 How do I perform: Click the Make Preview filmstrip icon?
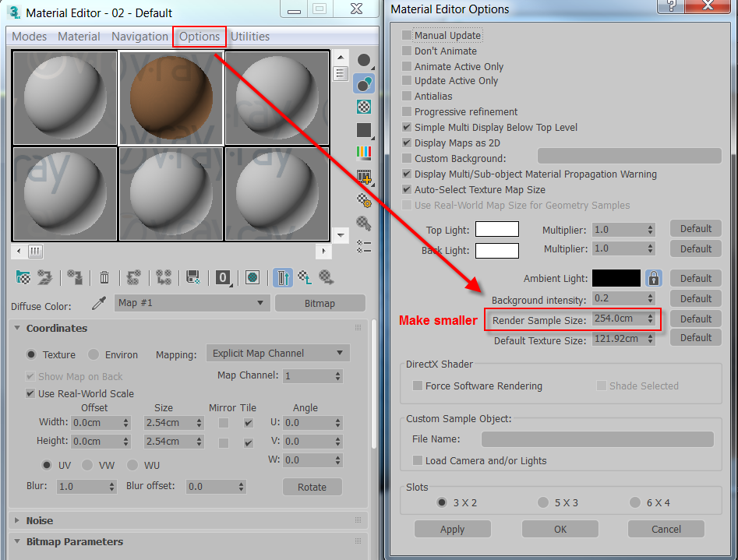coord(363,176)
